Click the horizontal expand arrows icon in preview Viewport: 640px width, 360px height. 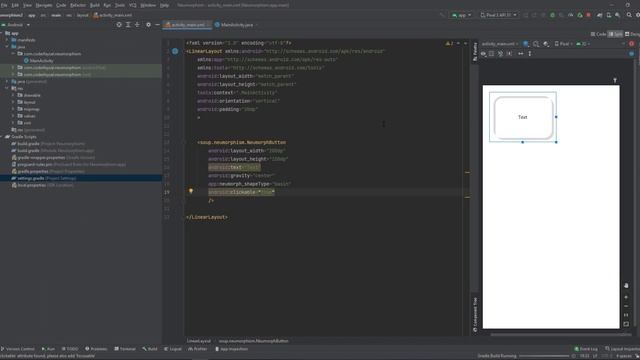coord(520,53)
